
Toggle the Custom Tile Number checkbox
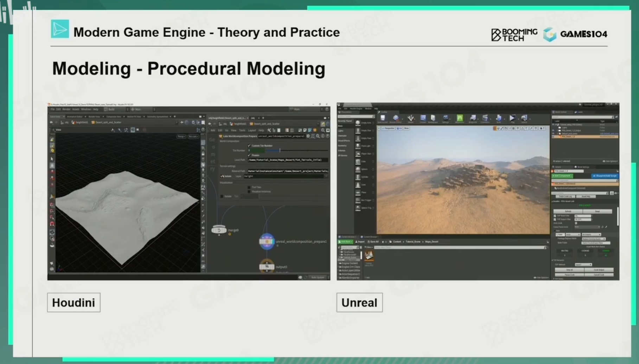(249, 145)
